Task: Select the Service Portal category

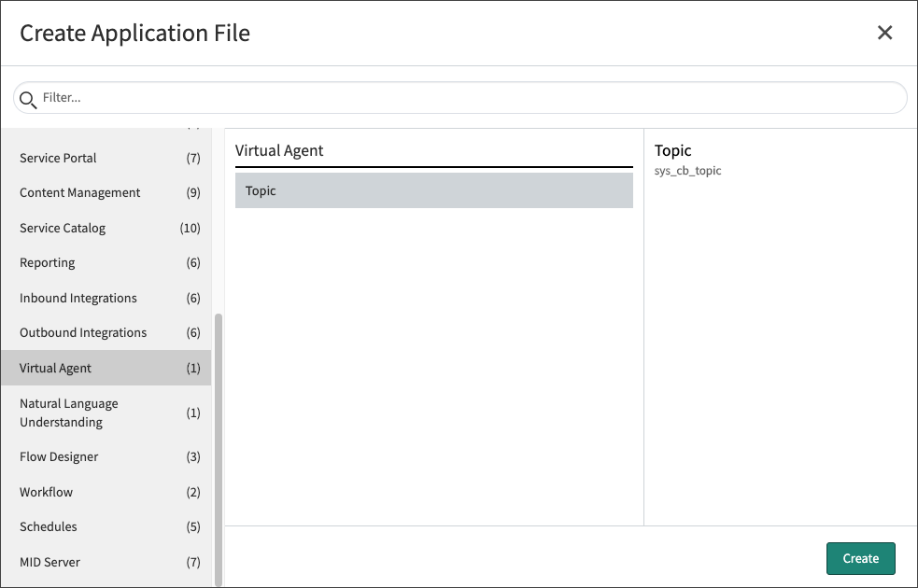Action: tap(58, 158)
